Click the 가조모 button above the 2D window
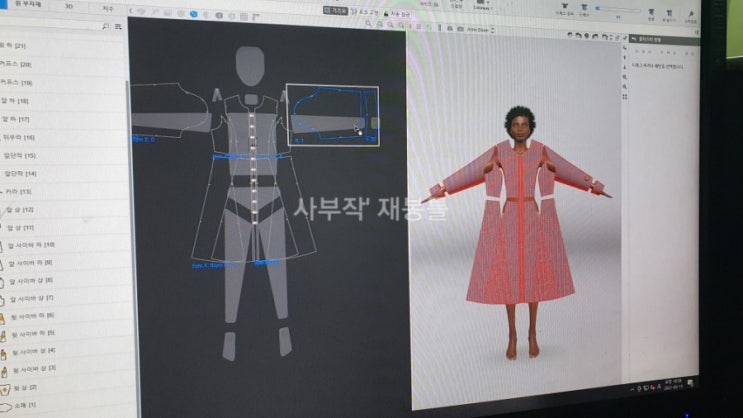Screen dimensions: 743x418 pos(335,10)
